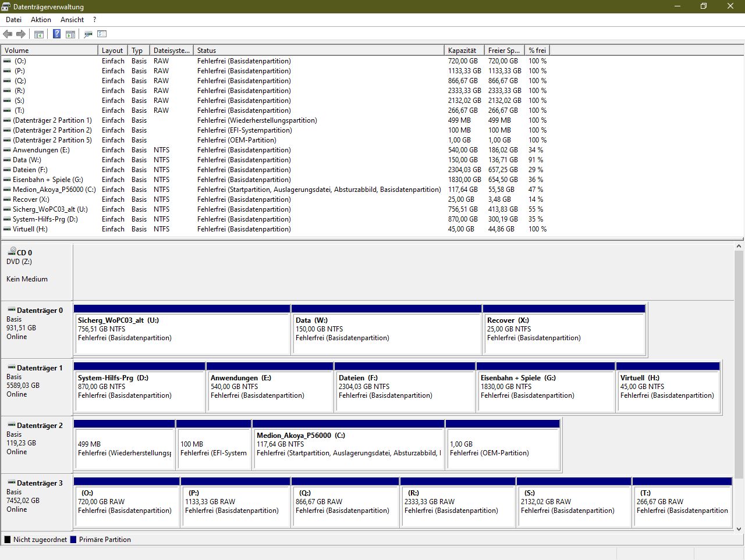
Task: Click the Datenträgerverwaltung title bar icon
Action: 6,6
